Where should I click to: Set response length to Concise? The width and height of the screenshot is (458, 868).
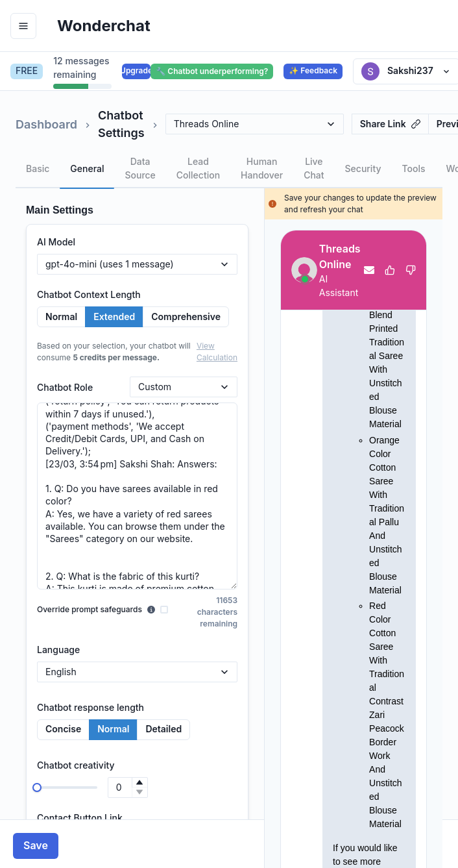pos(63,729)
